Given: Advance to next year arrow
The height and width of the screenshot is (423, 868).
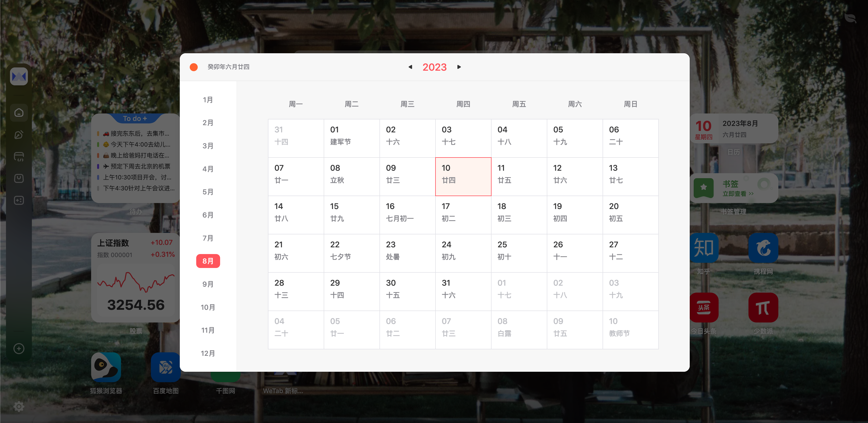Looking at the screenshot, I should (459, 67).
